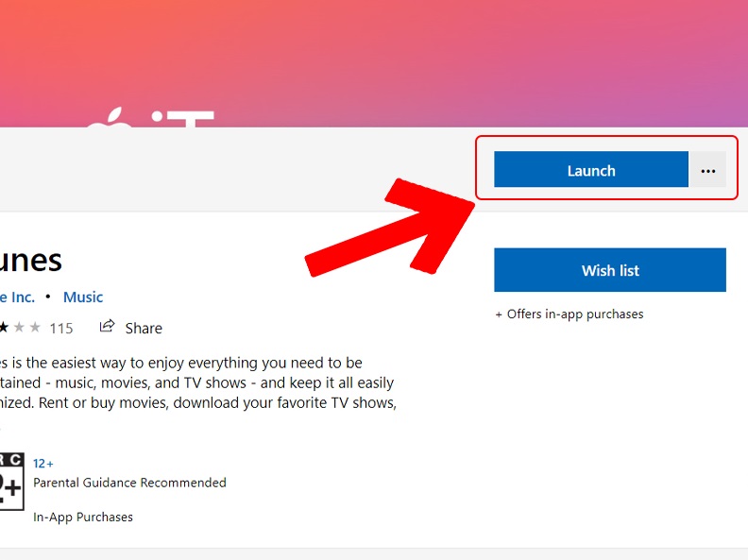Click the Apple Inc. publisher link

pos(17,297)
